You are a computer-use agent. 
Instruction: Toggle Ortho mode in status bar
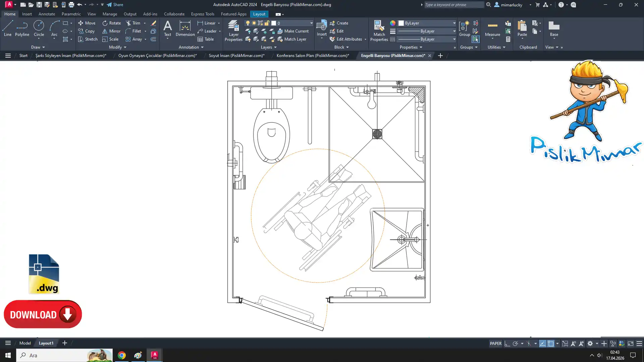[x=507, y=344]
